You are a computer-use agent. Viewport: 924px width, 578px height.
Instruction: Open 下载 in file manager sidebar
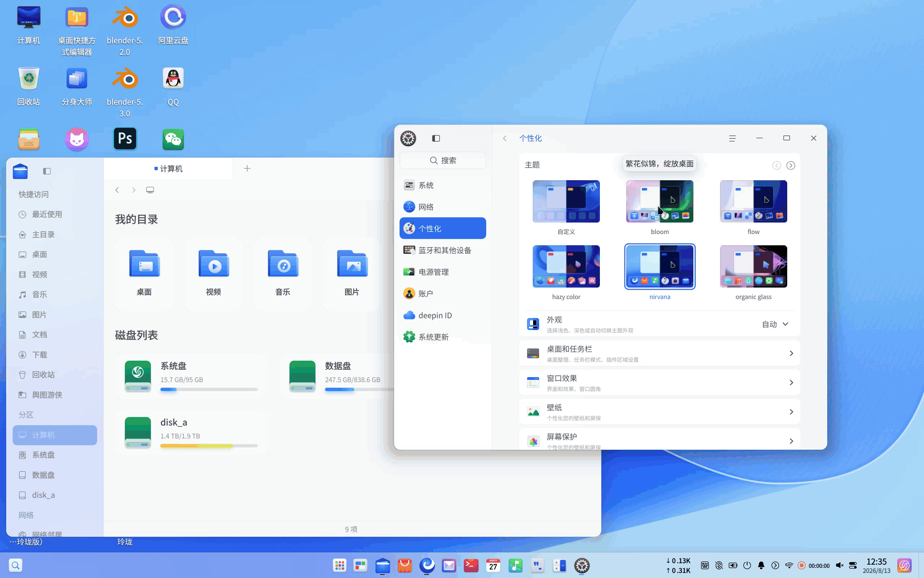(x=55, y=355)
